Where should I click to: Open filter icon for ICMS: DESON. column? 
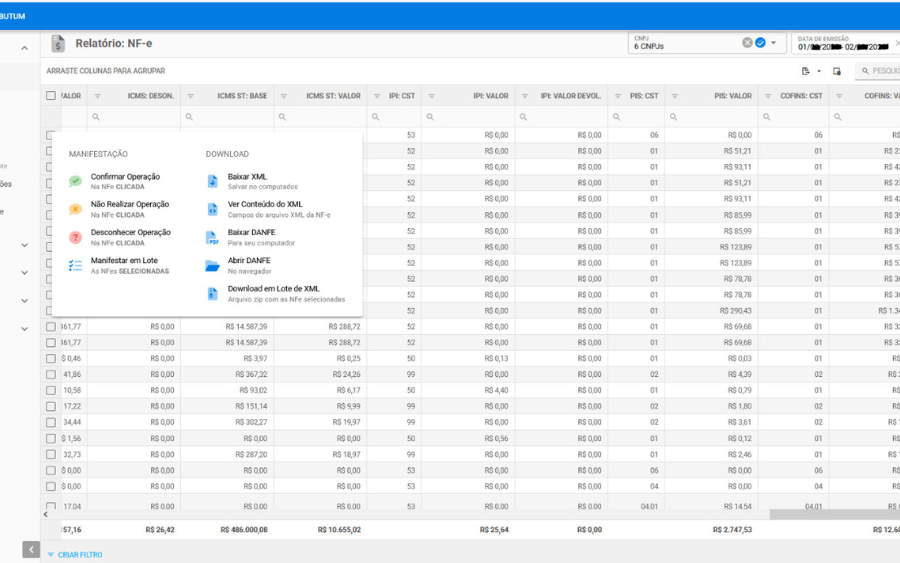[97, 96]
